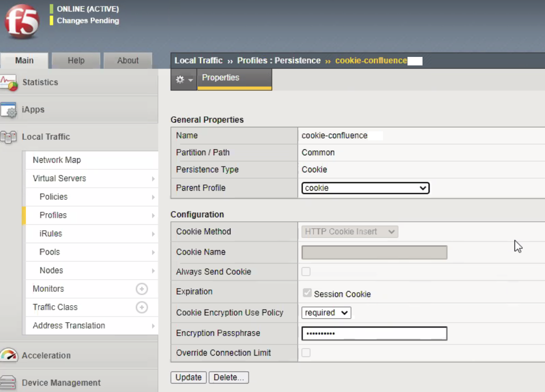Expand the Statistics section

pos(79,82)
